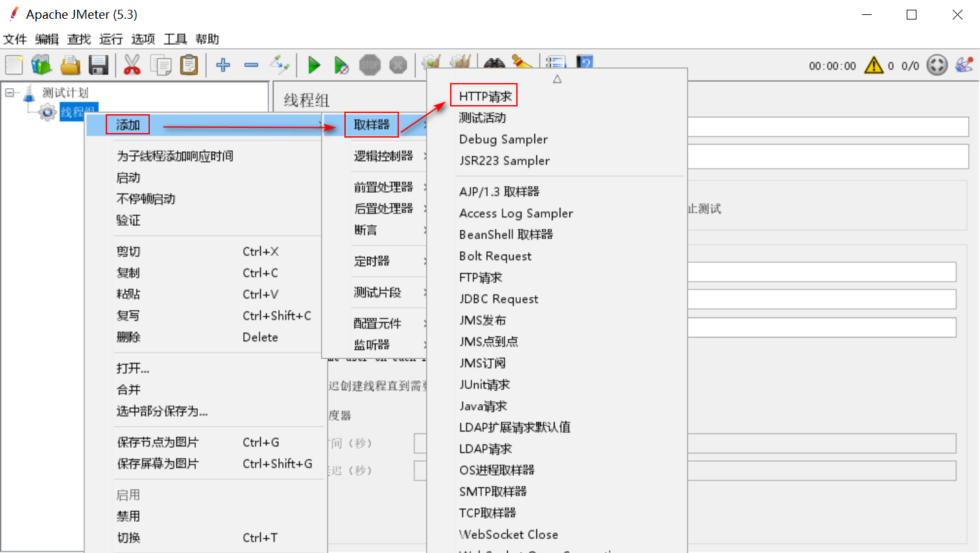Viewport: 980px width, 553px height.
Task: Click the Shutdown X icon in toolbar
Action: tap(398, 65)
